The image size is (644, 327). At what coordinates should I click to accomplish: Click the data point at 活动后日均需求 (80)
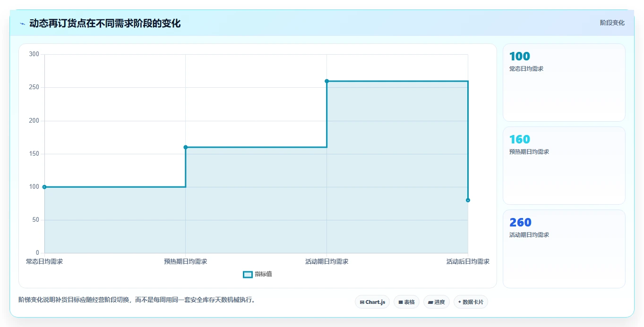tap(468, 200)
